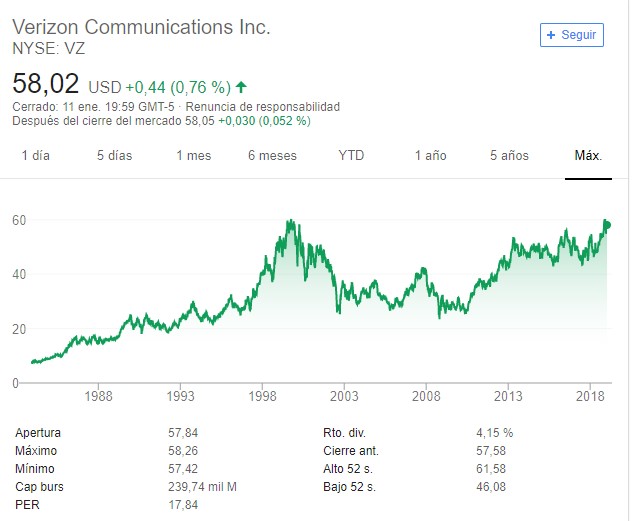Screen dimensions: 641x521
Task: Click the NYSE: VZ ticker text
Action: [x=49, y=47]
